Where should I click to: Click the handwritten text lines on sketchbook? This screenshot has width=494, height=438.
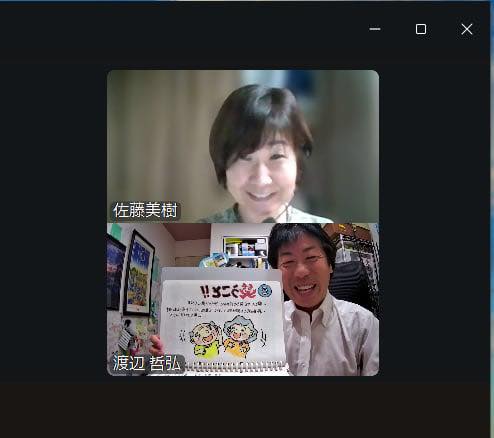pyautogui.click(x=217, y=308)
